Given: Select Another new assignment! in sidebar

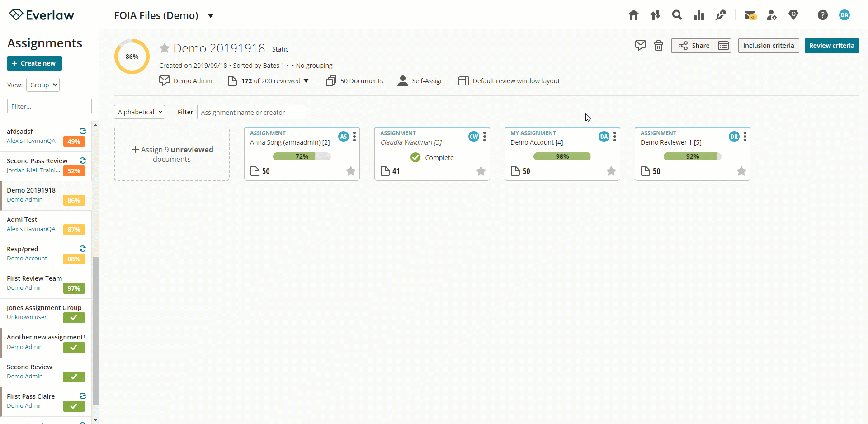Looking at the screenshot, I should click(46, 343).
